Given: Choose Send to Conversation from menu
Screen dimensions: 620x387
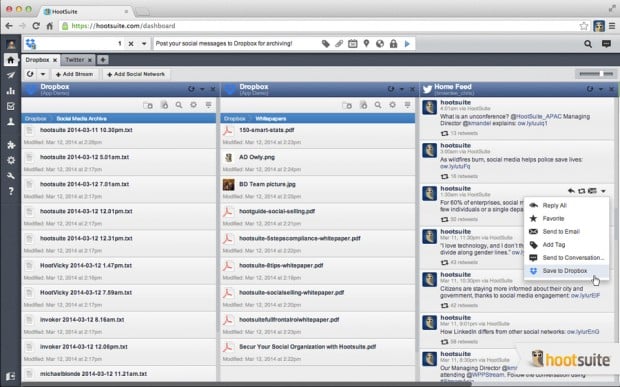Looking at the screenshot, I should point(566,257).
